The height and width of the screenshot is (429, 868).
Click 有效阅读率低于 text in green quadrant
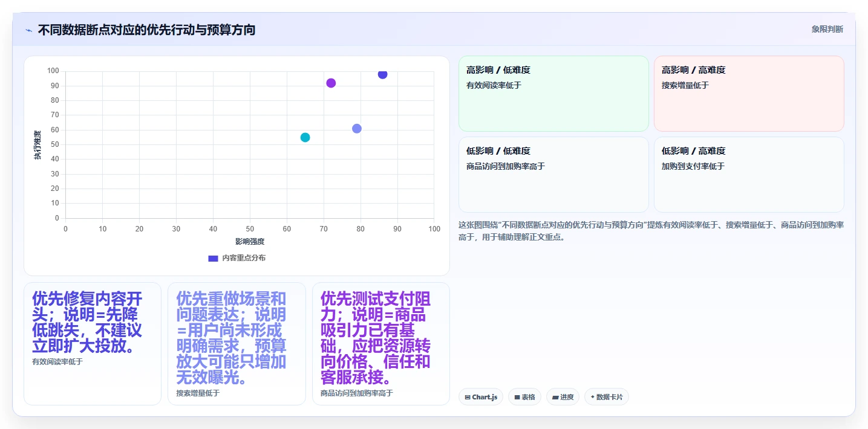[x=494, y=85]
